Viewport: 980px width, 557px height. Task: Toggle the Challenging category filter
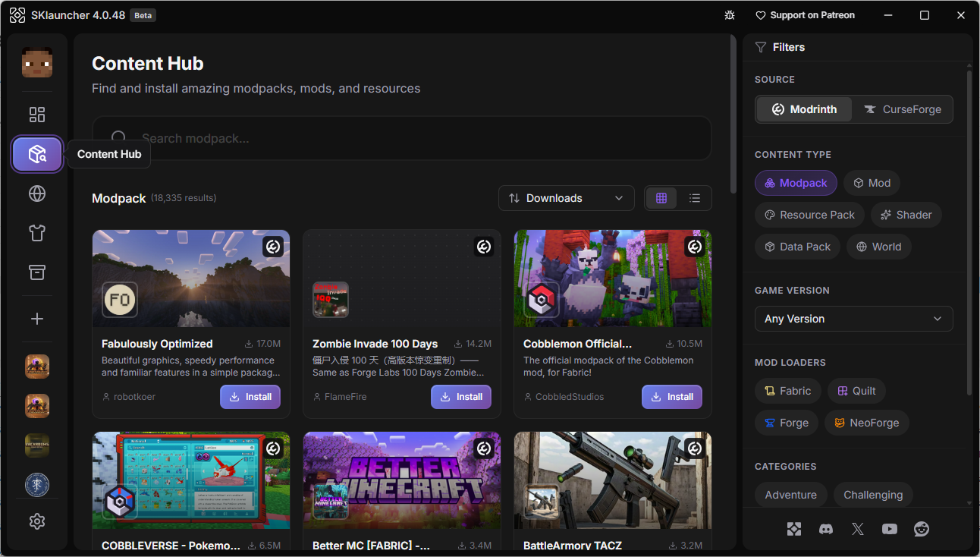(x=873, y=495)
